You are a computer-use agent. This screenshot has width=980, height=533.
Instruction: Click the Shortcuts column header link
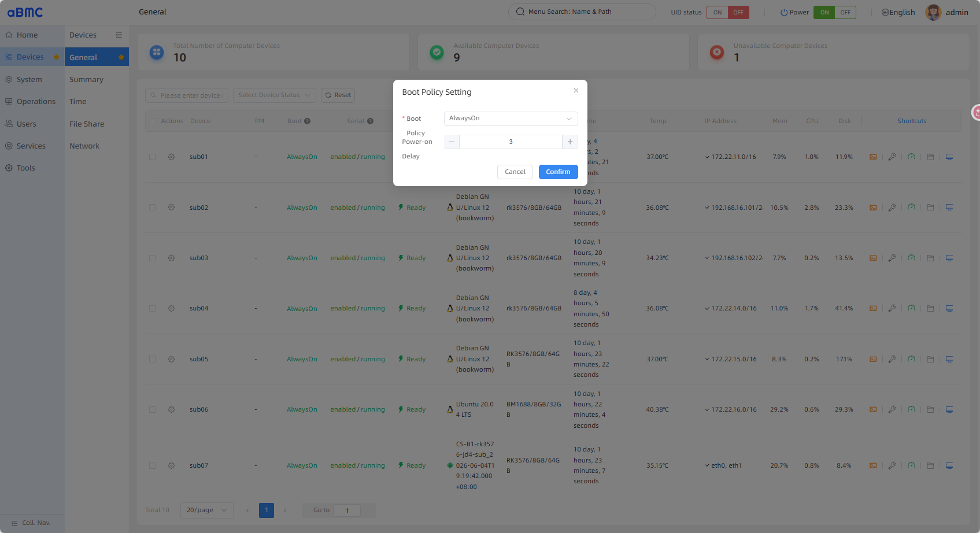pyautogui.click(x=912, y=121)
